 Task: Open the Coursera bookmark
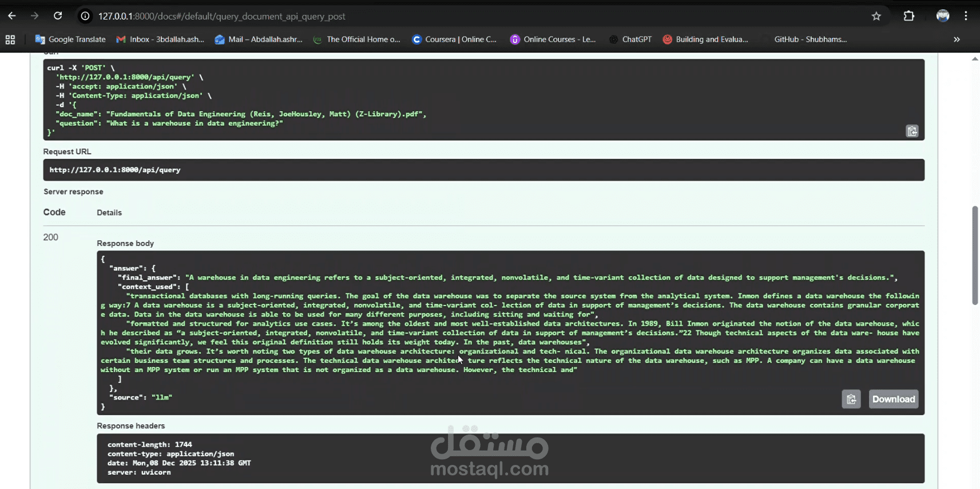point(454,39)
